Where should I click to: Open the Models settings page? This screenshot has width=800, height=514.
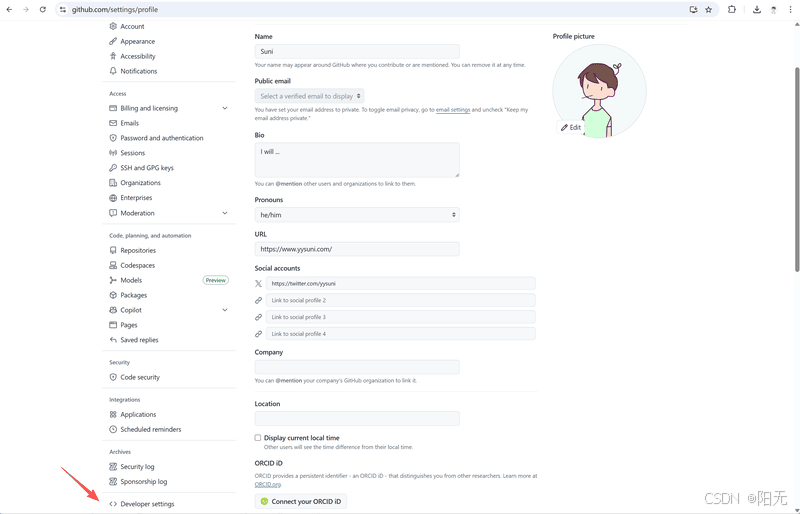131,280
